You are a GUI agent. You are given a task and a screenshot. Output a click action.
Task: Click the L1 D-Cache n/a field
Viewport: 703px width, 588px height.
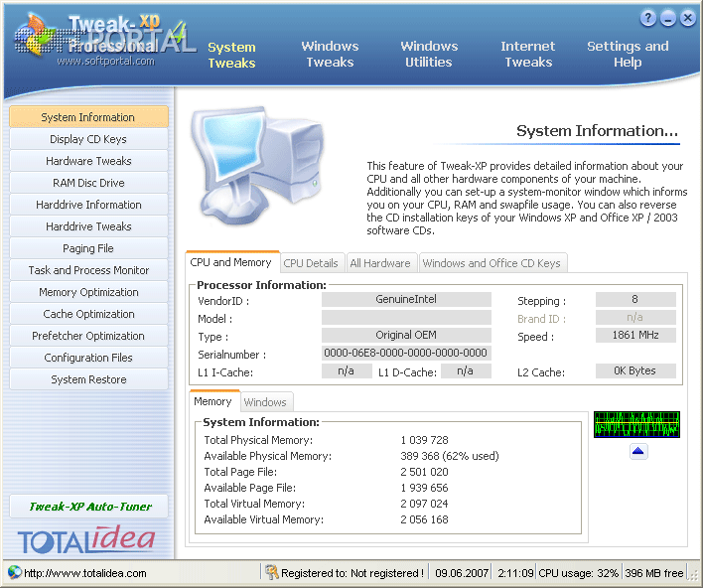click(x=466, y=370)
